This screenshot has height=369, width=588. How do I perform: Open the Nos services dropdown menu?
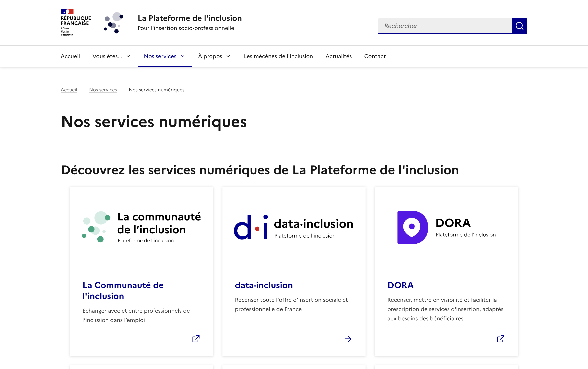click(x=164, y=56)
